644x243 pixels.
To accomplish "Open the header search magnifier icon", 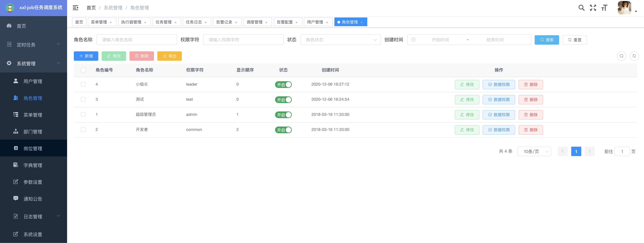I will coord(581,8).
